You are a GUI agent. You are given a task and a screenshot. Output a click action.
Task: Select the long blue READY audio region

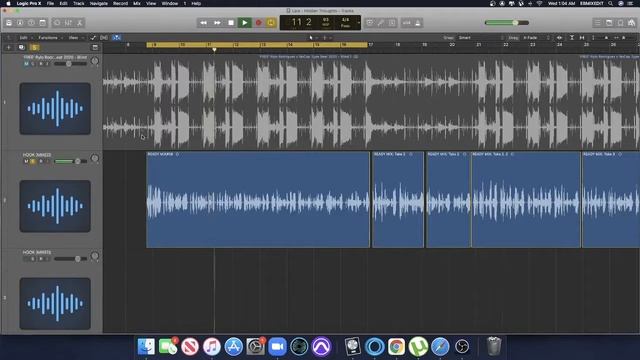click(x=258, y=200)
